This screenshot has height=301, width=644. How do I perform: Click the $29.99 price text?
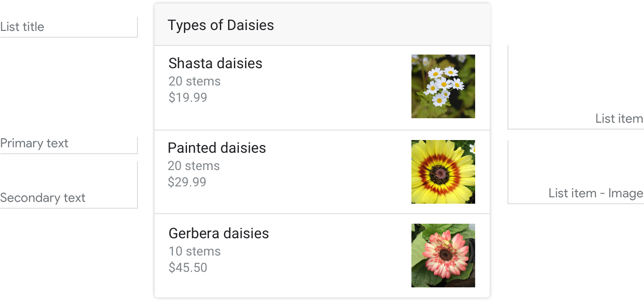pyautogui.click(x=187, y=182)
